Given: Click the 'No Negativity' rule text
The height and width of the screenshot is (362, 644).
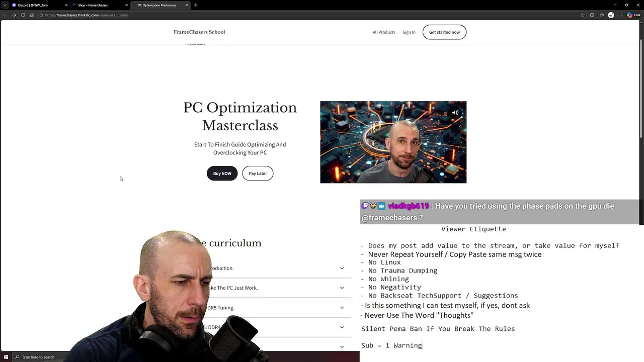Looking at the screenshot, I should click(x=394, y=287).
